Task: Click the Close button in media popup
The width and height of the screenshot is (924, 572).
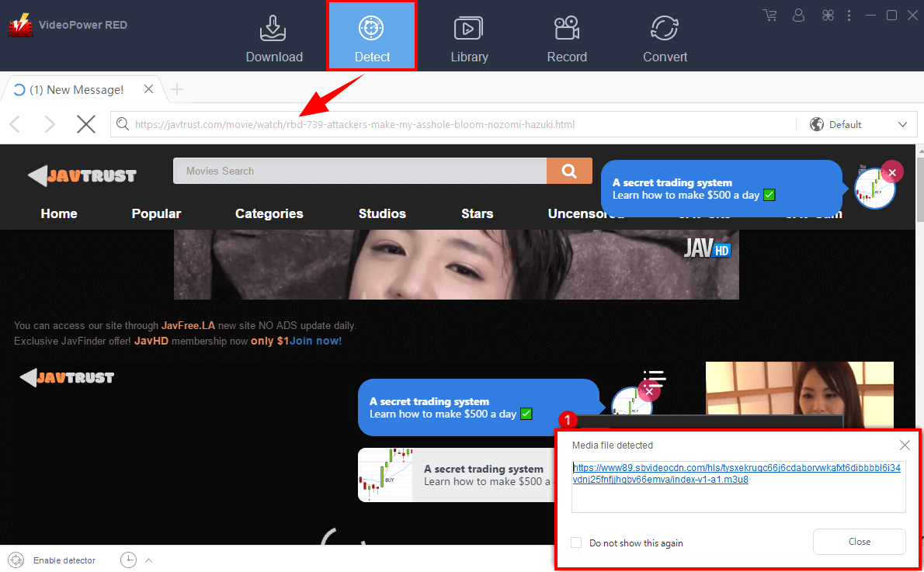Action: (x=860, y=542)
